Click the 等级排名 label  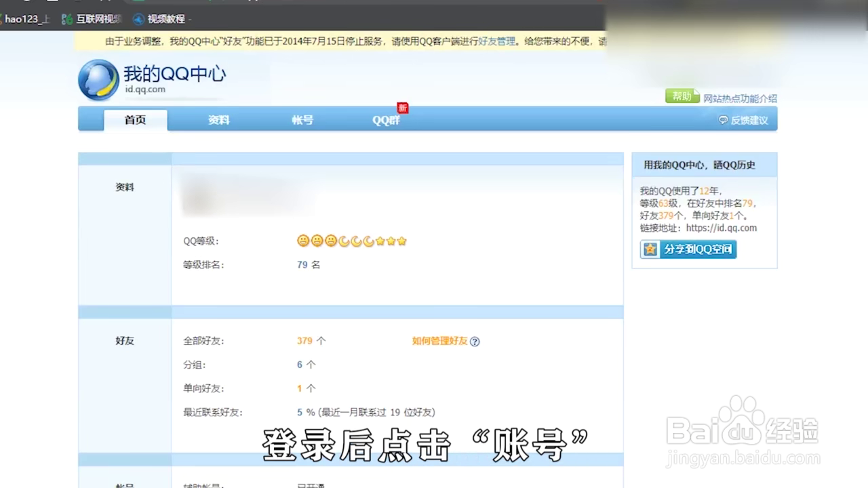tap(203, 264)
